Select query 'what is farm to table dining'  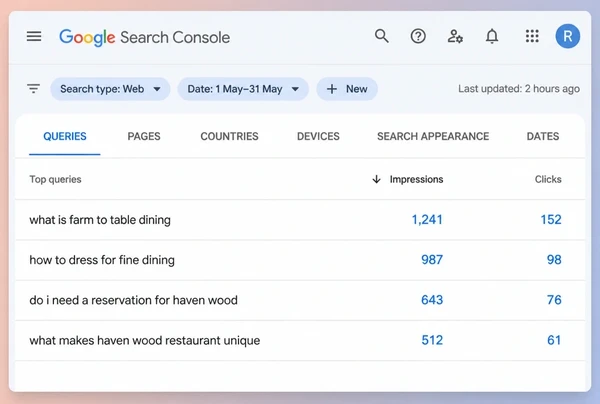[x=100, y=220]
